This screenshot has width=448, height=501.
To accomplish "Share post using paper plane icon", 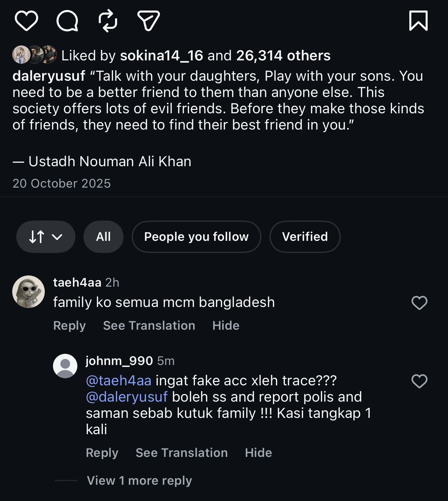I will tap(148, 21).
